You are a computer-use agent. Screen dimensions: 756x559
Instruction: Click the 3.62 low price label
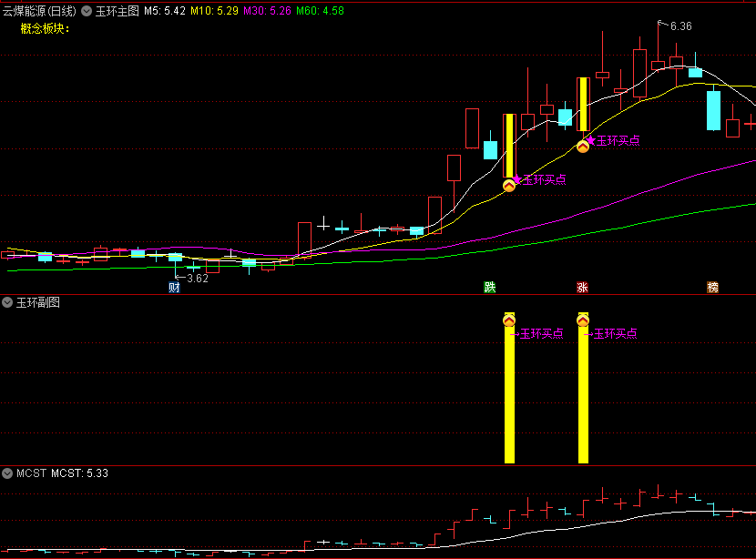point(198,279)
